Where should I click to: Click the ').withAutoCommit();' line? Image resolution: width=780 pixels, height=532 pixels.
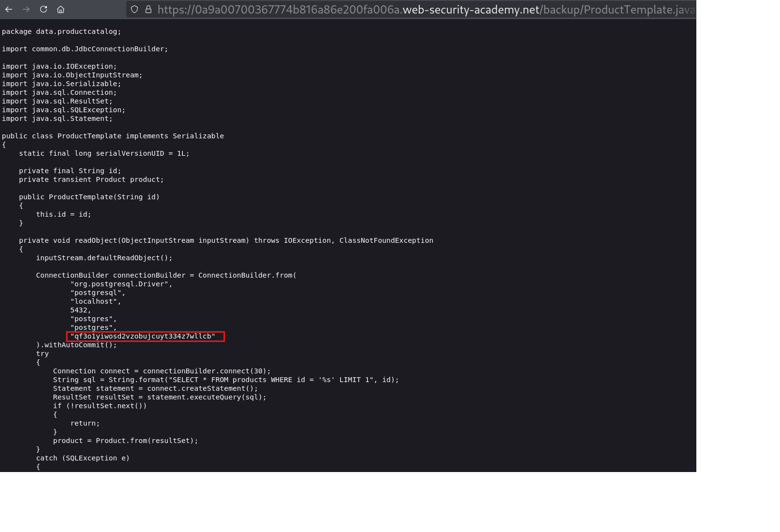coord(76,345)
